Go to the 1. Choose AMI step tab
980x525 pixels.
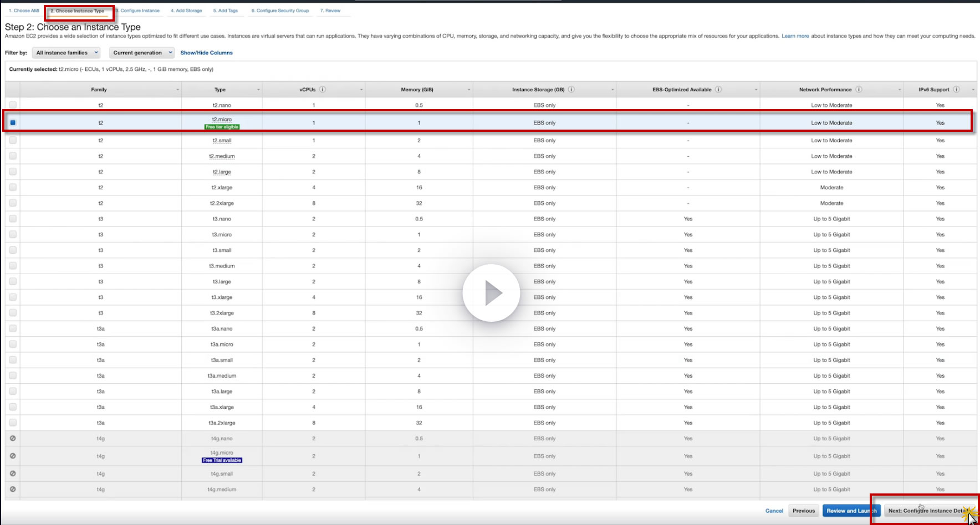(24, 11)
